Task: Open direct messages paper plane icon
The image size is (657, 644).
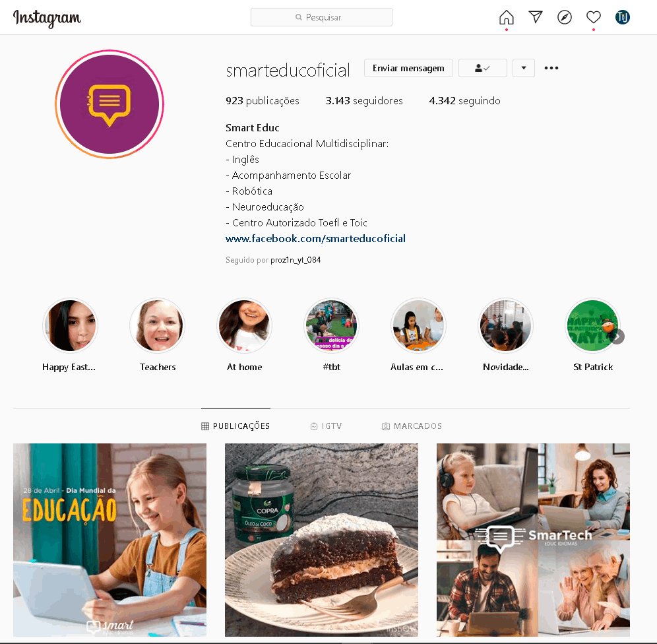Action: coord(536,17)
